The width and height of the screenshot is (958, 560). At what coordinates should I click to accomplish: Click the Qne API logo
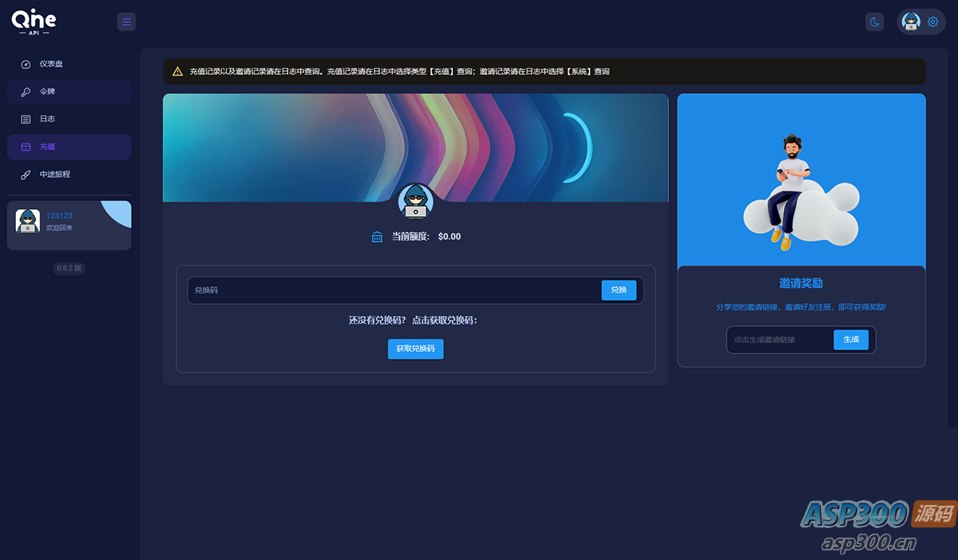tap(34, 21)
